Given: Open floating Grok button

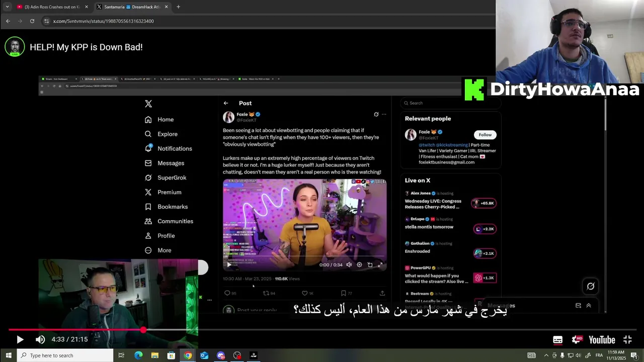Looking at the screenshot, I should coord(591,286).
